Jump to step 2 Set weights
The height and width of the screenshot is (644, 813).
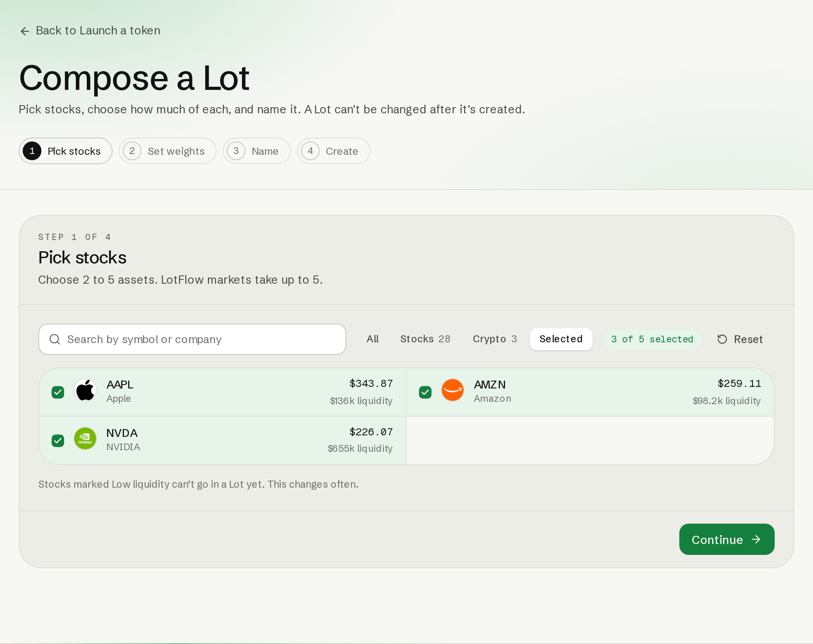(x=168, y=151)
